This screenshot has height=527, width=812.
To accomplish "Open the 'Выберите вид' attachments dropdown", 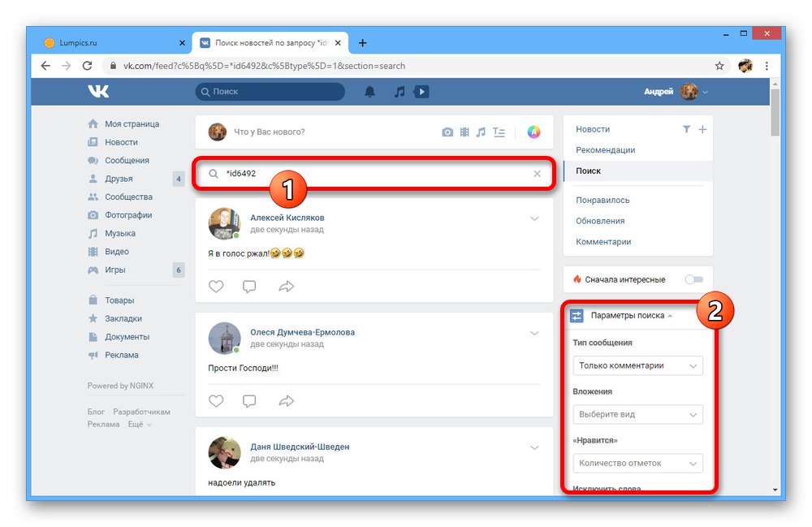I will (638, 414).
